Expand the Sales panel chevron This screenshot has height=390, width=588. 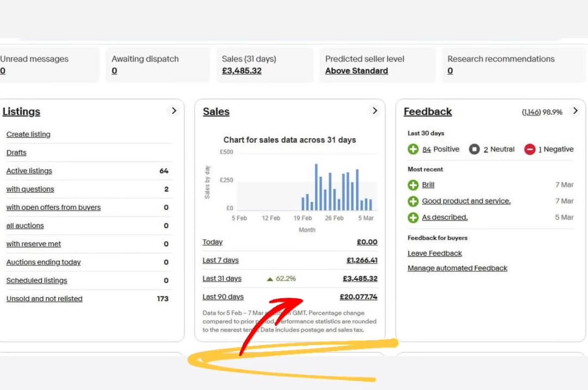tap(375, 111)
